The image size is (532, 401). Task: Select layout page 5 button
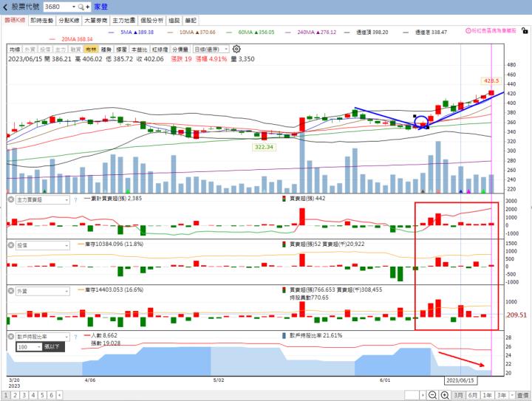[x=42, y=395]
